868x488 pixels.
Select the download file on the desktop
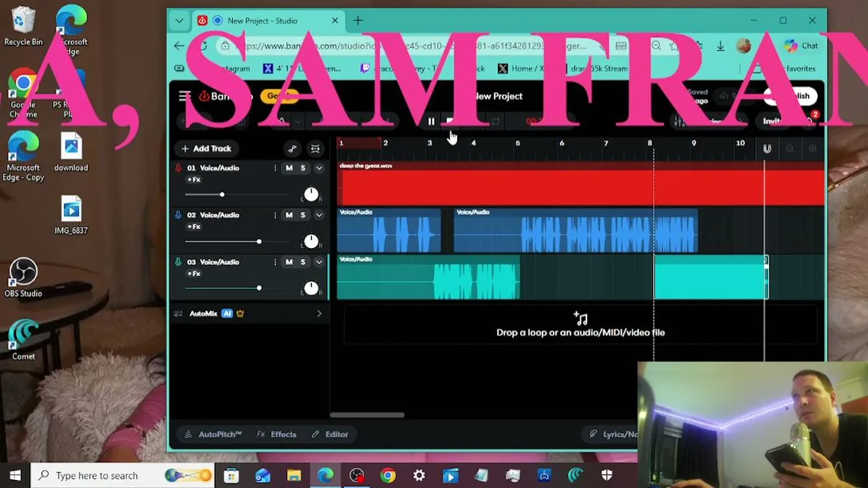coord(71,152)
